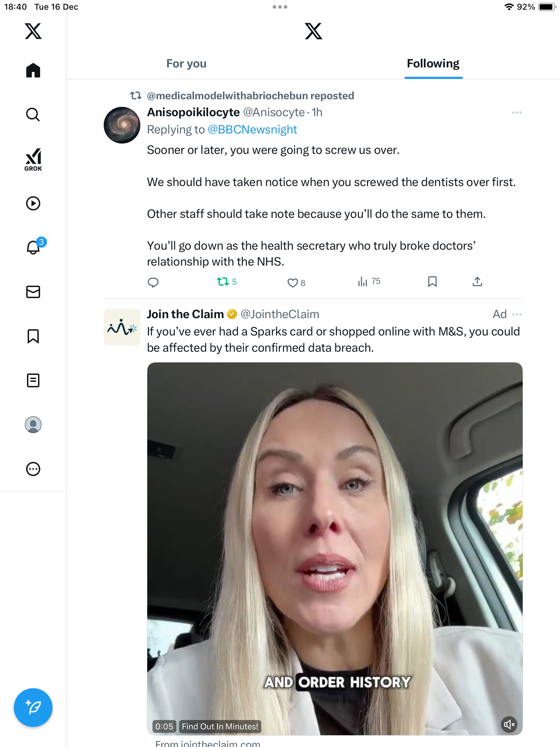Bookmark the Anisopoikilocyte post
This screenshot has width=560, height=747.
click(432, 282)
